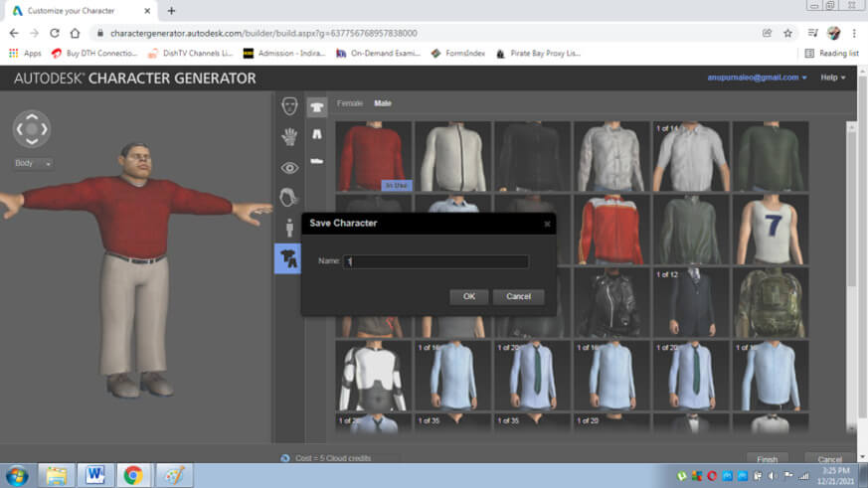Switch to Chrome in taskbar

[x=133, y=476]
